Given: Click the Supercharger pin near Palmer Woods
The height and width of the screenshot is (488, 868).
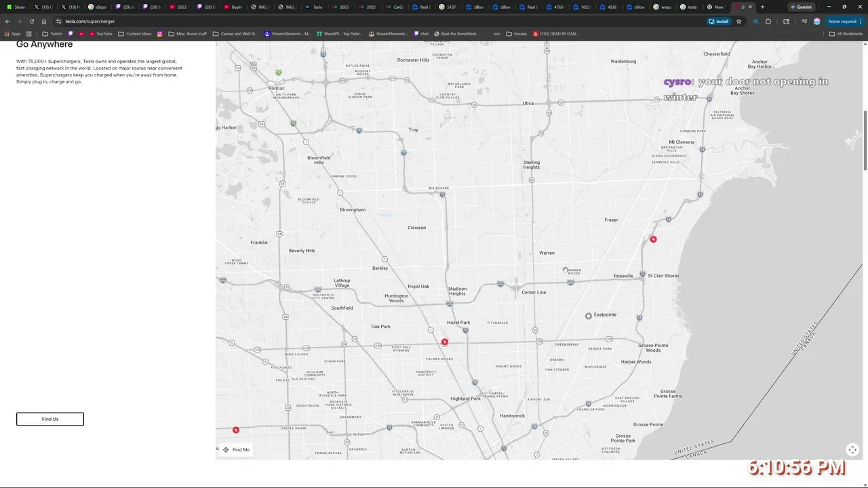Looking at the screenshot, I should pyautogui.click(x=444, y=342).
